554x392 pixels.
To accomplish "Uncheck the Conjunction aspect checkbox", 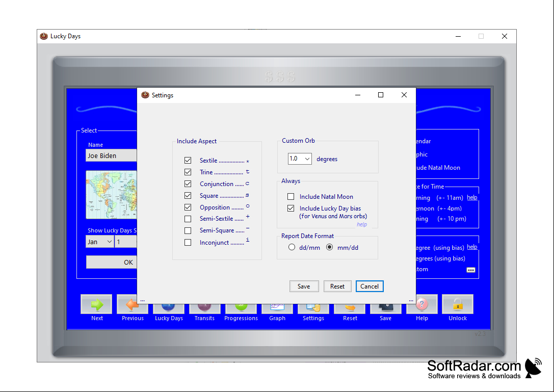I will click(188, 184).
